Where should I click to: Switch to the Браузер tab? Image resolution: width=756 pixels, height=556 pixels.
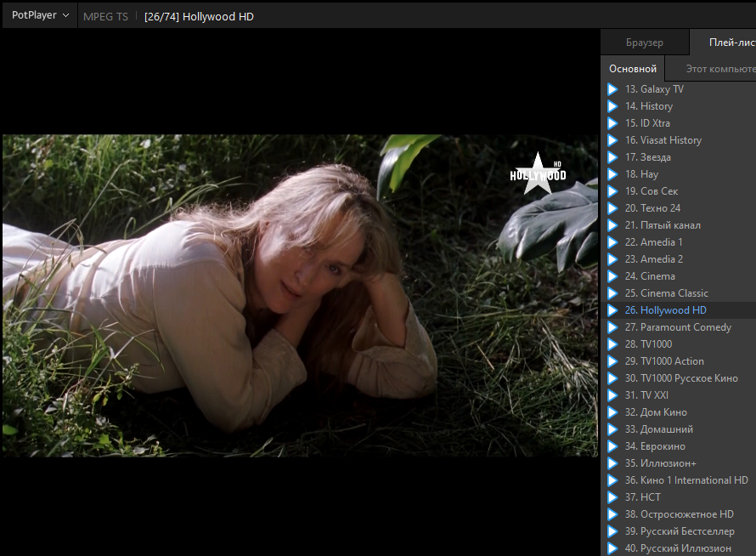tap(645, 43)
